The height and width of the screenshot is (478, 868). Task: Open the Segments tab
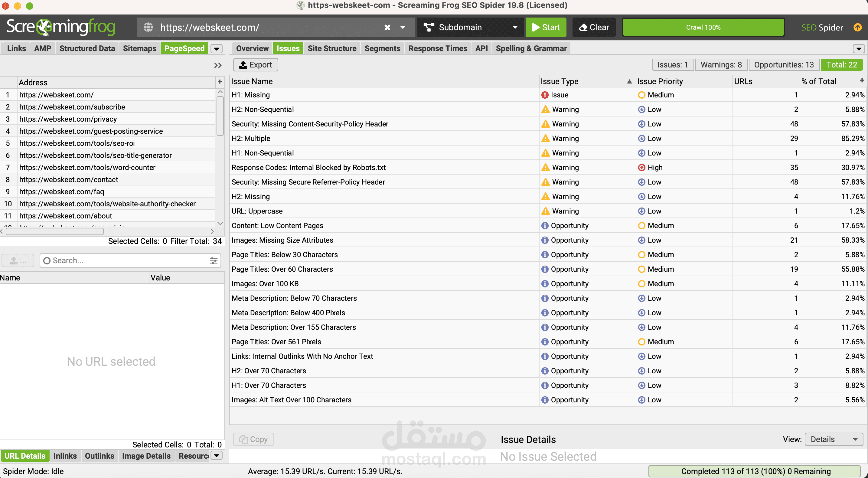click(x=382, y=48)
